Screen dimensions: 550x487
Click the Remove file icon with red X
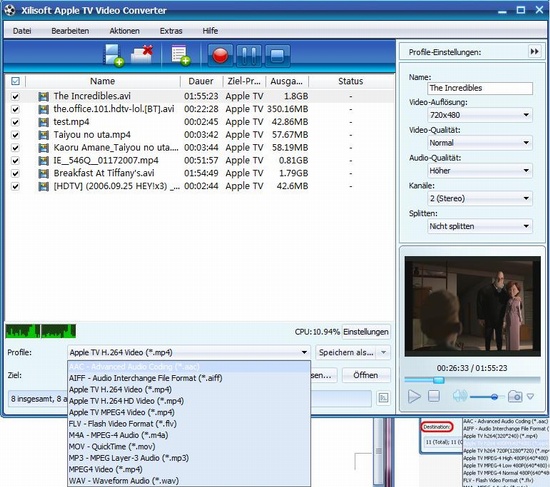(x=142, y=54)
